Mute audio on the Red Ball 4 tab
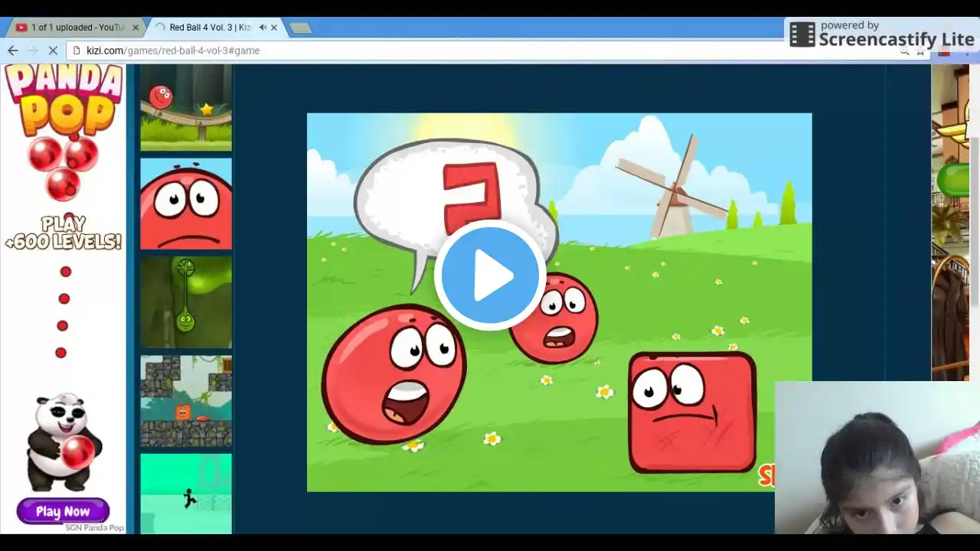980x551 pixels. tap(262, 28)
